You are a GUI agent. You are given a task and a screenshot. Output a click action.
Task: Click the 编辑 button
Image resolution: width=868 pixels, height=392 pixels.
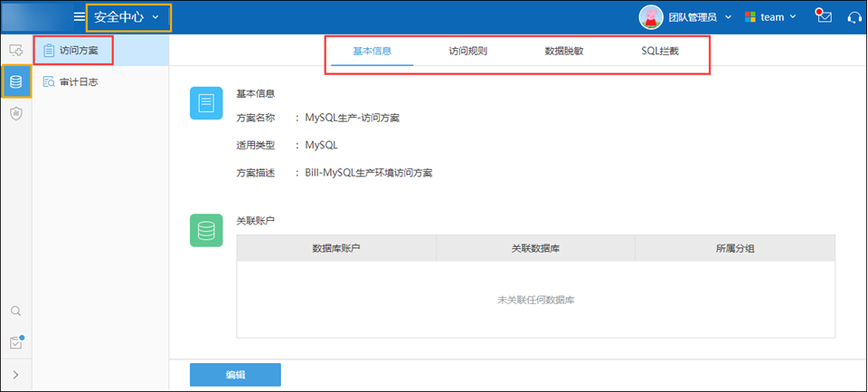click(x=235, y=375)
